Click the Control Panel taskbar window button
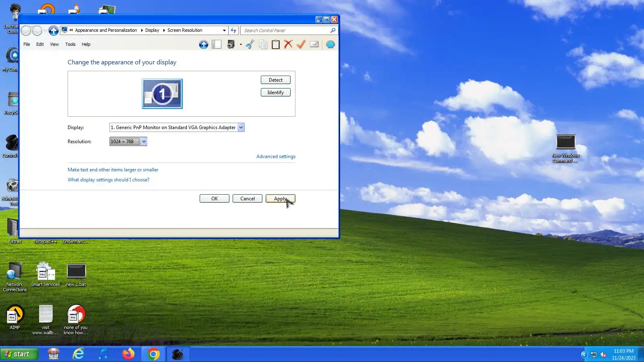The width and height of the screenshot is (644, 362). (x=178, y=354)
